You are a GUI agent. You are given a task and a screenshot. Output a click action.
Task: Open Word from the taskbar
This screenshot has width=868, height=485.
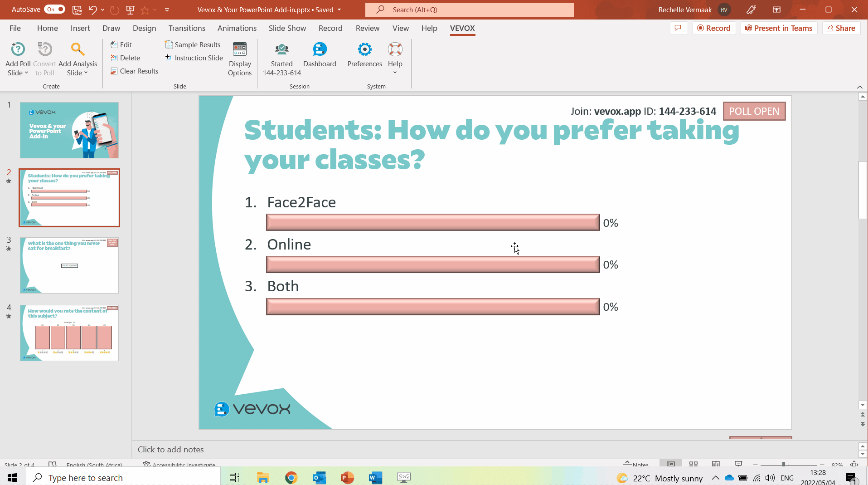point(375,477)
